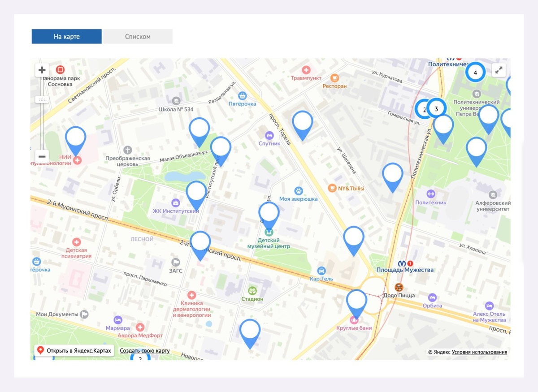Image resolution: width=538 pixels, height=392 pixels.
Task: Click 'Создать свою карту' link
Action: pyautogui.click(x=145, y=351)
